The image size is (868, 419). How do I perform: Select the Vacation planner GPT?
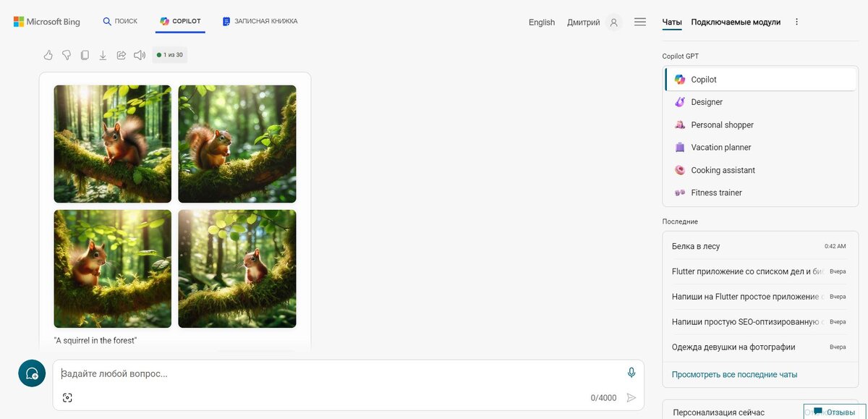pyautogui.click(x=761, y=147)
